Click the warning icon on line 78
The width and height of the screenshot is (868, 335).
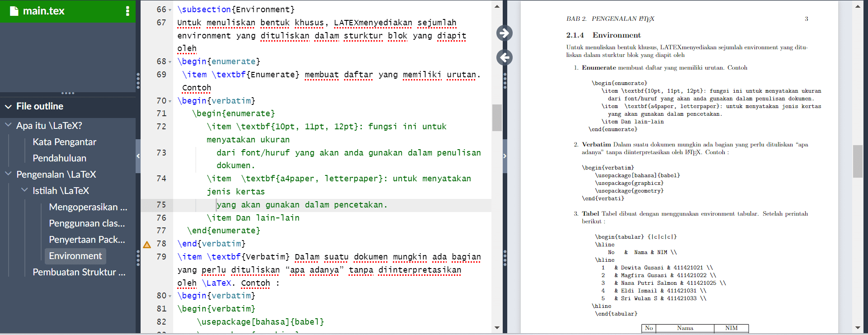pyautogui.click(x=147, y=245)
